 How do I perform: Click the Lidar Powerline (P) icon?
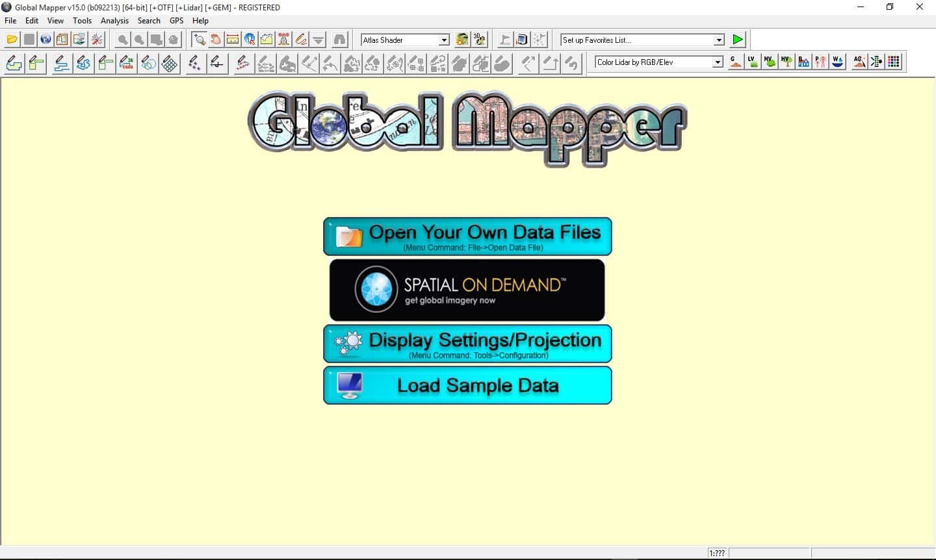pos(820,62)
